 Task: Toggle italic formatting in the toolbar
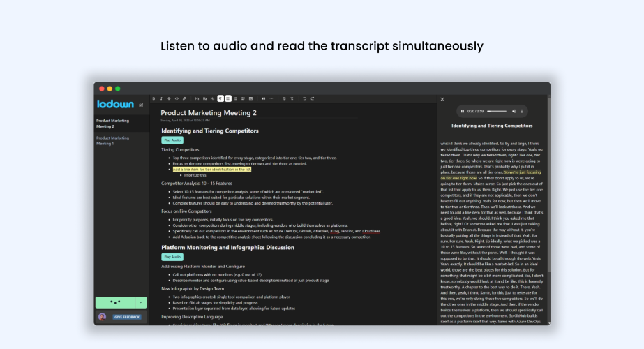[161, 98]
